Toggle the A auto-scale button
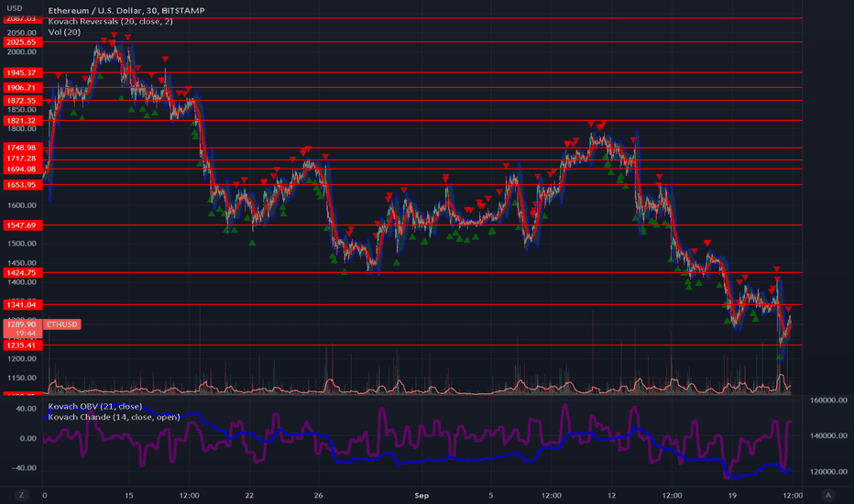854x504 pixels. click(x=827, y=495)
